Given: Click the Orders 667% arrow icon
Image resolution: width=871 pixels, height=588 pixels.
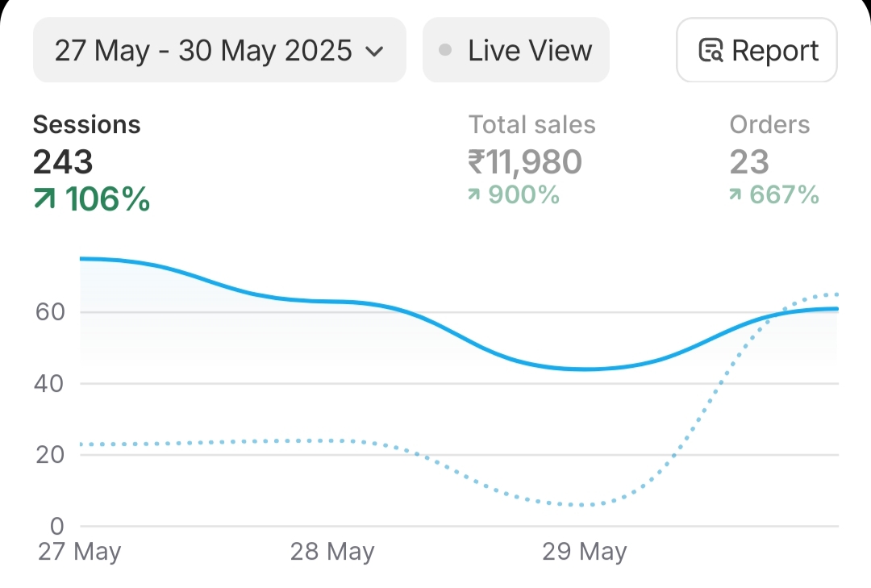Looking at the screenshot, I should [x=736, y=194].
